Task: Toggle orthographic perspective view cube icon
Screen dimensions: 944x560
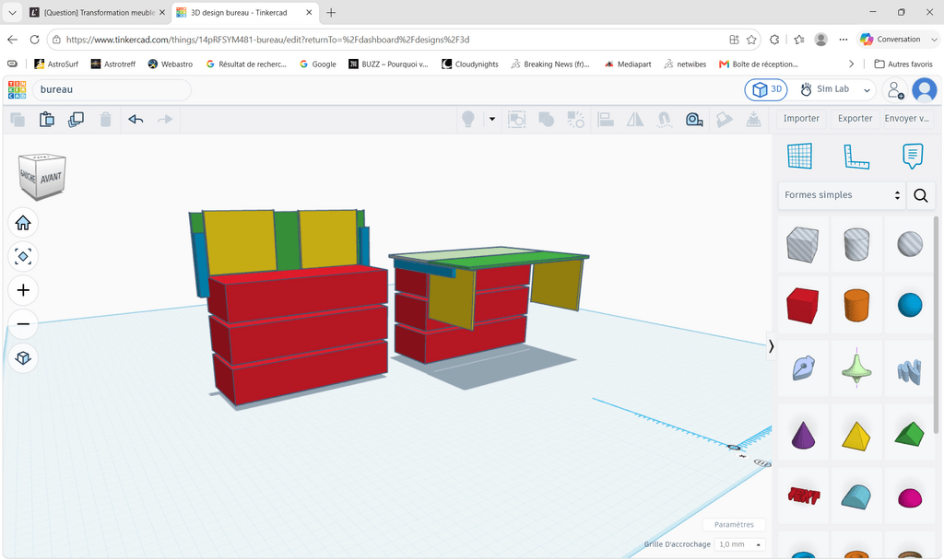Action: point(23,358)
